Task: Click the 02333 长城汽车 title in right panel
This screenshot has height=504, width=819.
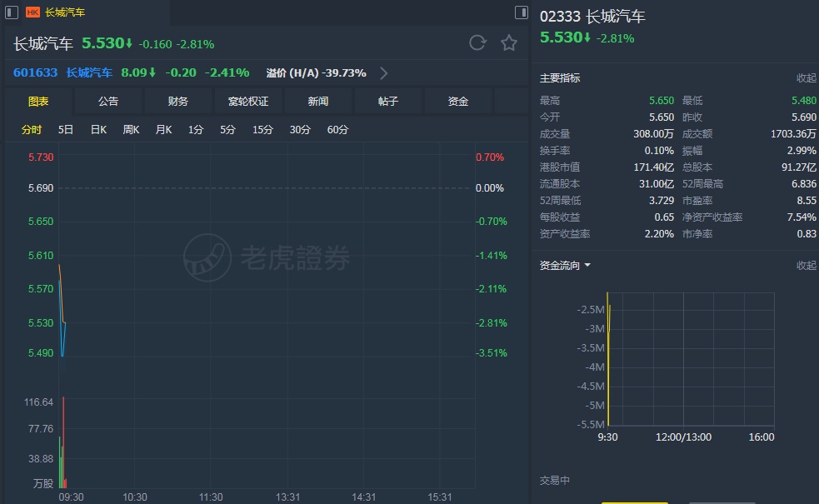Action: pos(592,16)
